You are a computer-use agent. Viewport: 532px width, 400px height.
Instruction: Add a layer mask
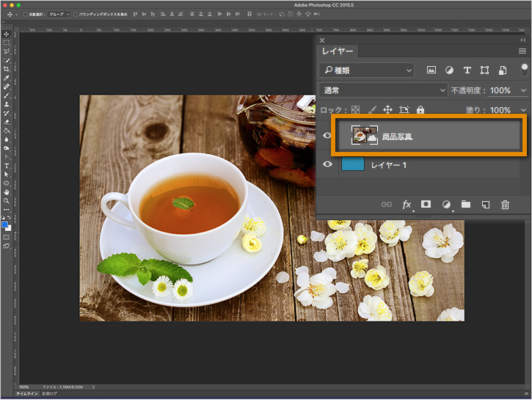click(x=426, y=205)
